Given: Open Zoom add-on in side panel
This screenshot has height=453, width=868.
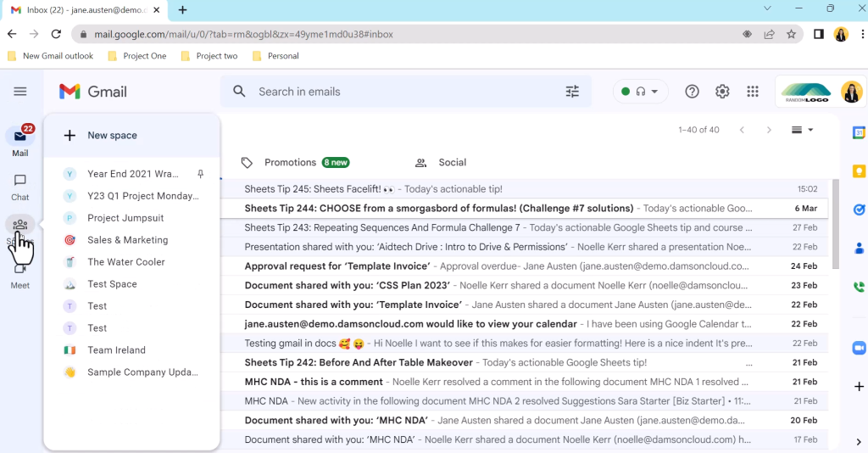Looking at the screenshot, I should point(859,348).
